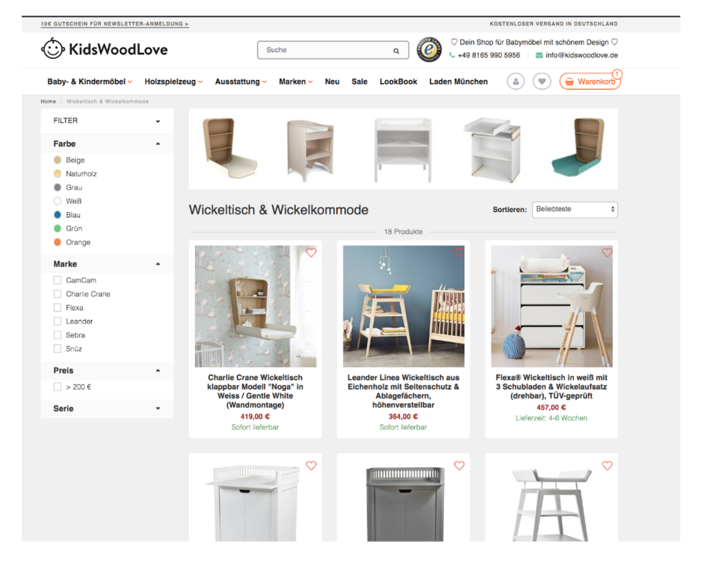Click the search magnifier icon
728x566 pixels.
click(396, 51)
